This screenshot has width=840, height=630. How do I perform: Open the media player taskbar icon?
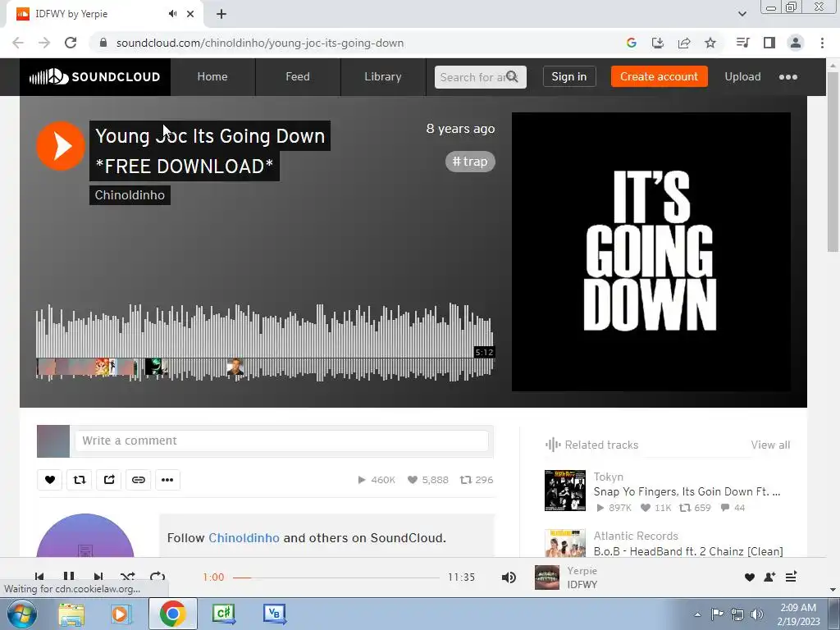coord(121,614)
